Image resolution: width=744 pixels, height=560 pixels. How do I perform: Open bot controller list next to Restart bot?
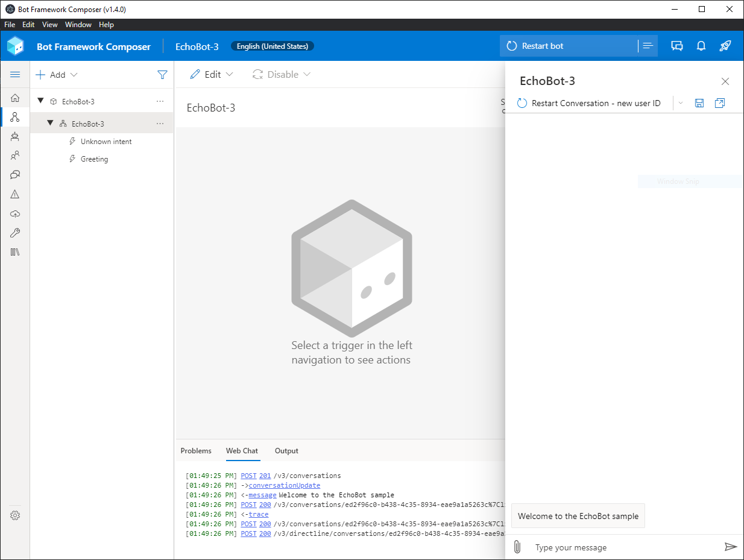pyautogui.click(x=648, y=46)
